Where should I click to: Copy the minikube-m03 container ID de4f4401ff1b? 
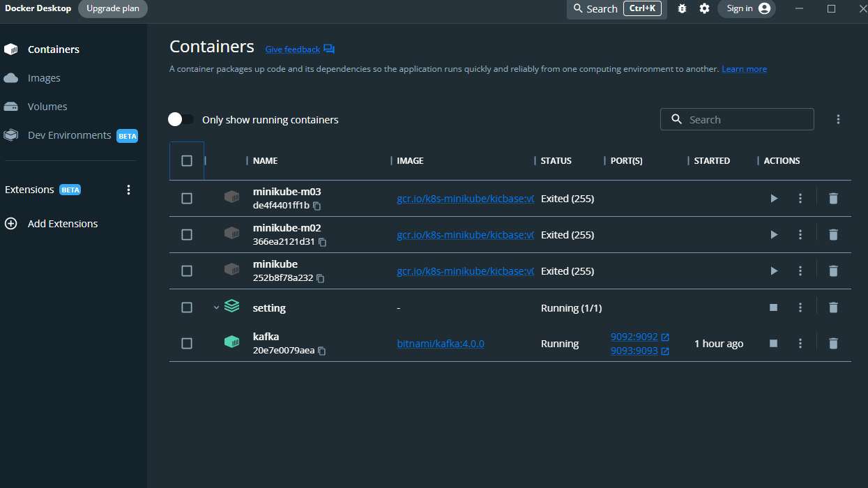[x=317, y=206]
